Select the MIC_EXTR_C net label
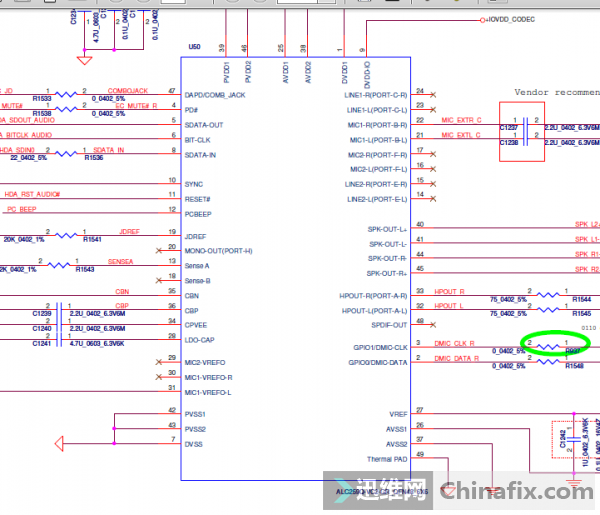The width and height of the screenshot is (600, 515). pos(461,120)
